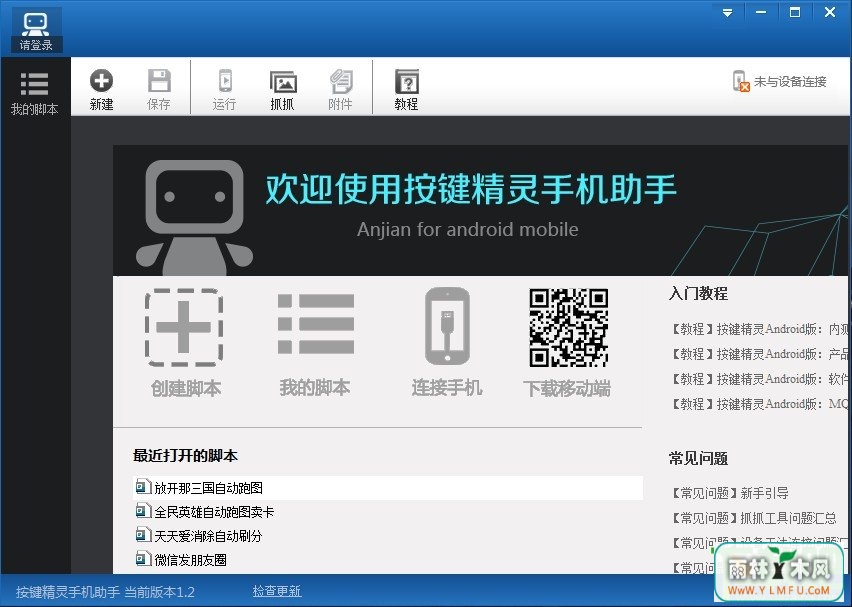Open recent script 天天爱消除自动刷分
852x607 pixels.
(x=198, y=536)
